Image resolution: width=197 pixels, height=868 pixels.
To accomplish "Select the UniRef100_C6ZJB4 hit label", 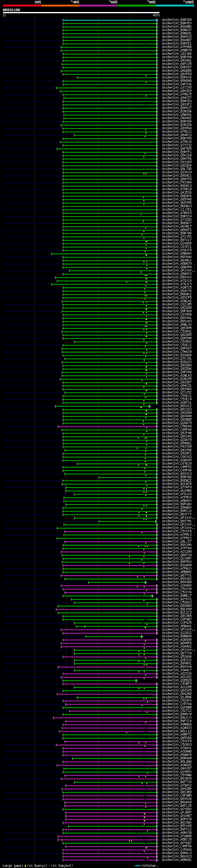I will 176,54.
